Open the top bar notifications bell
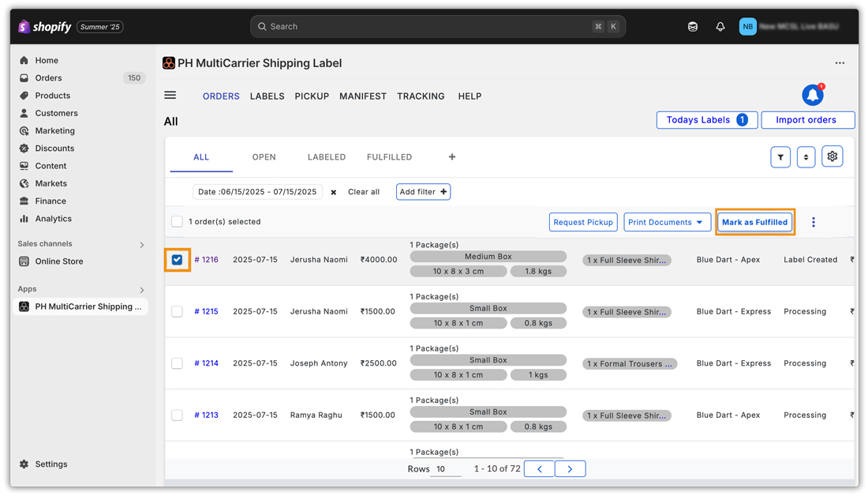 pos(720,27)
